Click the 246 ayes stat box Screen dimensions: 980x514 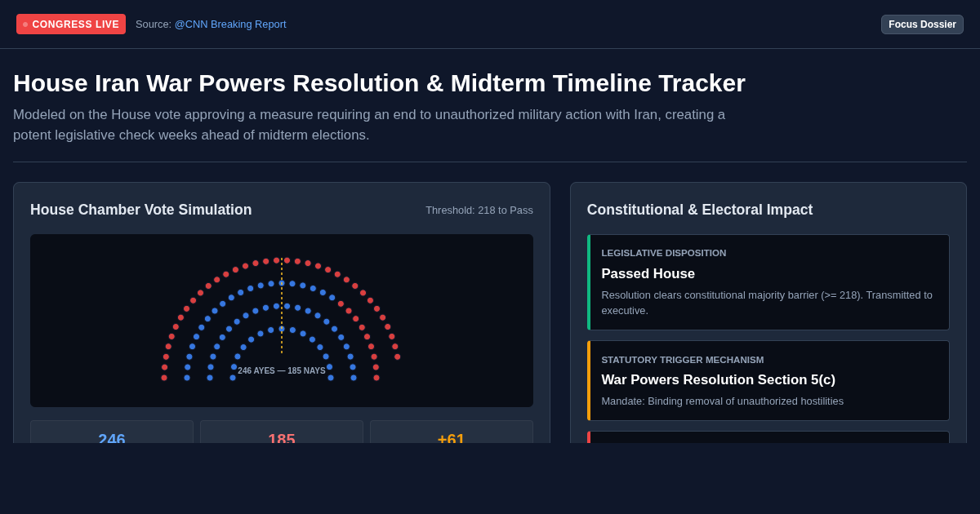click(112, 432)
